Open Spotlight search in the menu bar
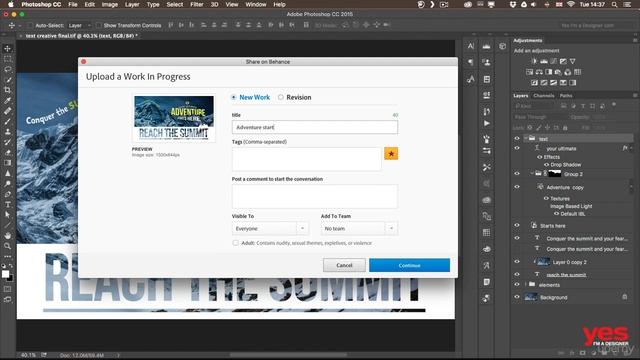The image size is (640, 360). (614, 4)
